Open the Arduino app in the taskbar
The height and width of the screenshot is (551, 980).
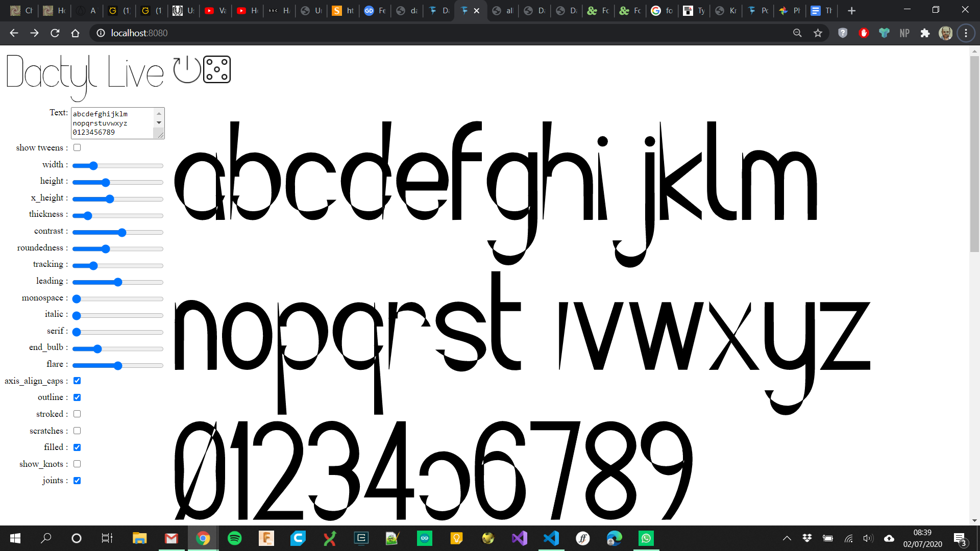tap(425, 538)
